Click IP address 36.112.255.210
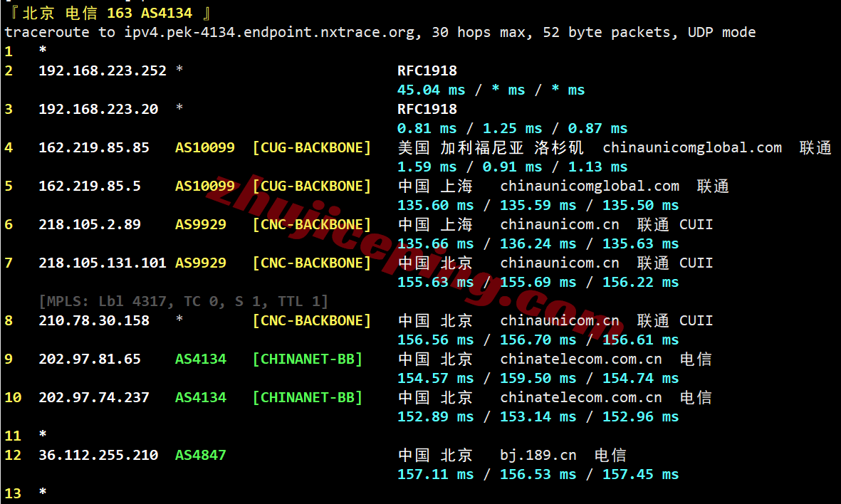 tap(98, 456)
